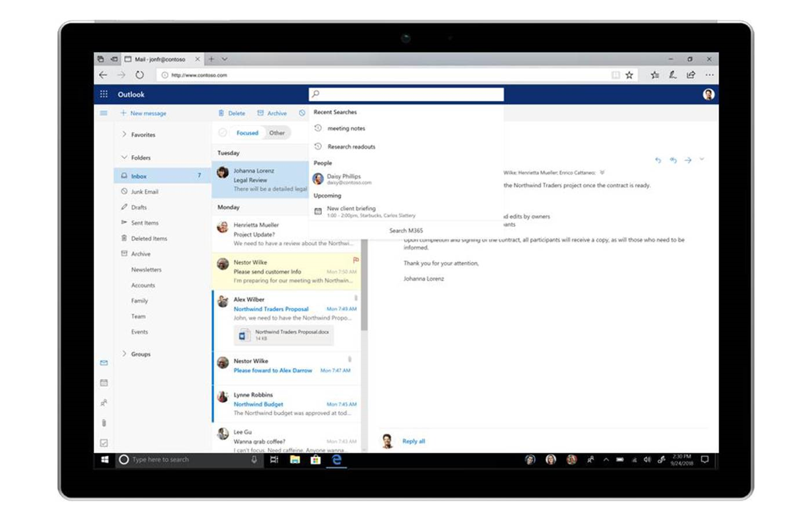
Task: Switch to Other inbox
Action: 277,133
